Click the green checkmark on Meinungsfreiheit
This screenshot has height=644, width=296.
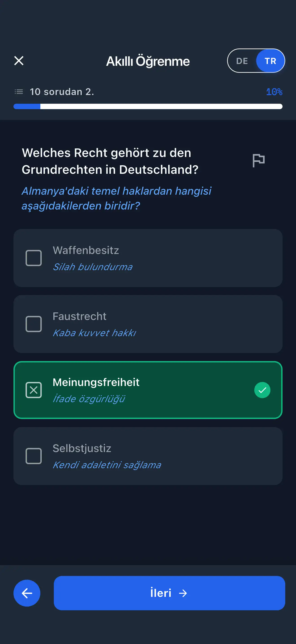(262, 390)
